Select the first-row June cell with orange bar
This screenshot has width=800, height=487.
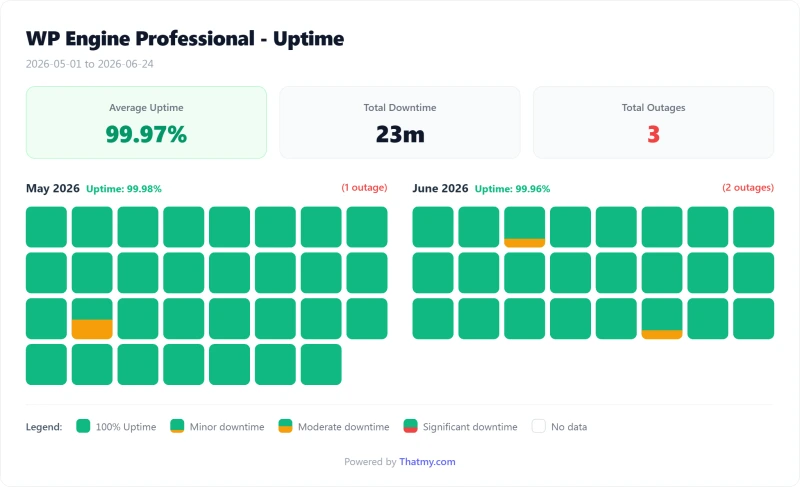coord(524,227)
